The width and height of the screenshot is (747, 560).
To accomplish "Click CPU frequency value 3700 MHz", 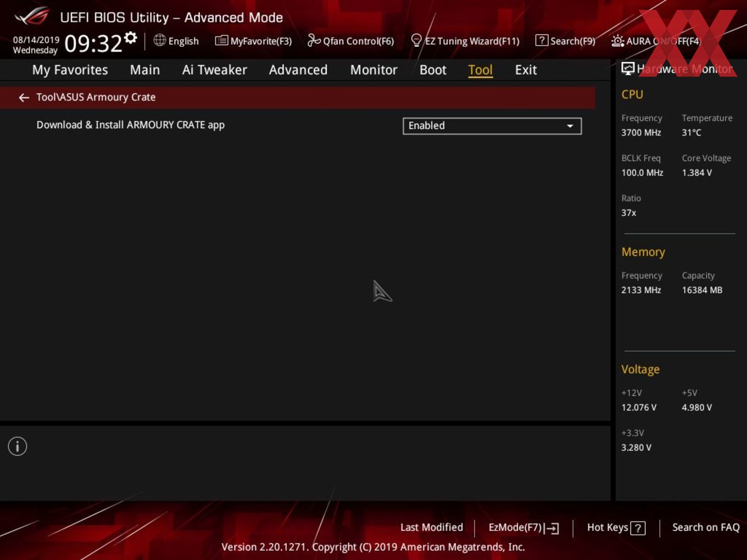I will (x=641, y=132).
